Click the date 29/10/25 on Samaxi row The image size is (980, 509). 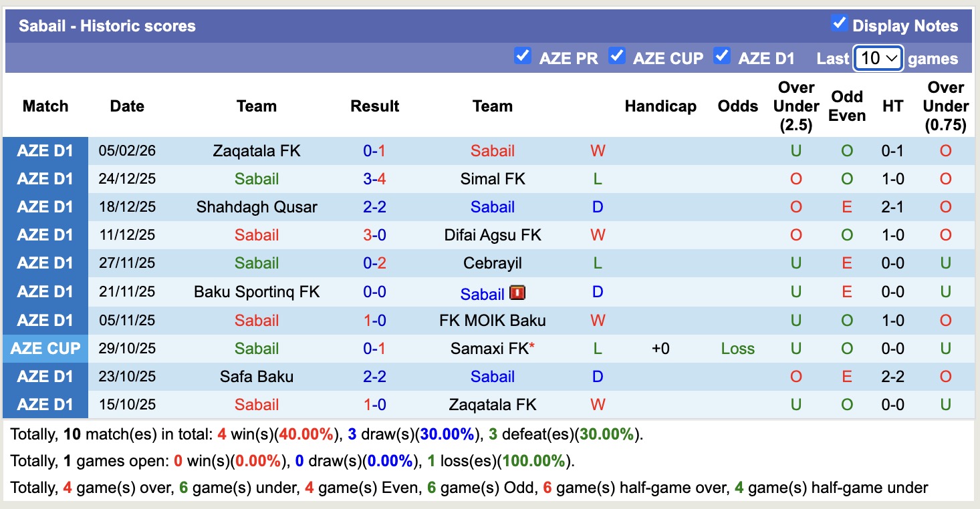coord(127,348)
